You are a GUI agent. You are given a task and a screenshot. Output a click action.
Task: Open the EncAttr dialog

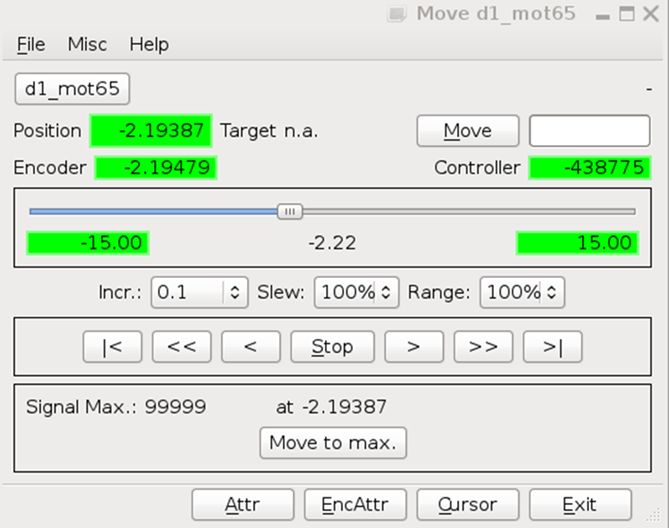(x=355, y=505)
